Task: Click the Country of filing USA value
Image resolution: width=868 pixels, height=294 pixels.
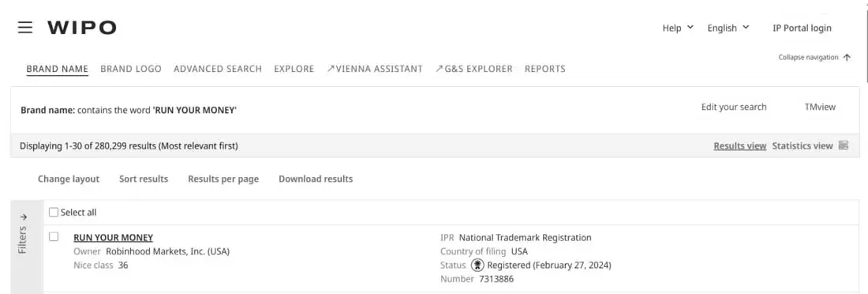Action: (x=519, y=251)
